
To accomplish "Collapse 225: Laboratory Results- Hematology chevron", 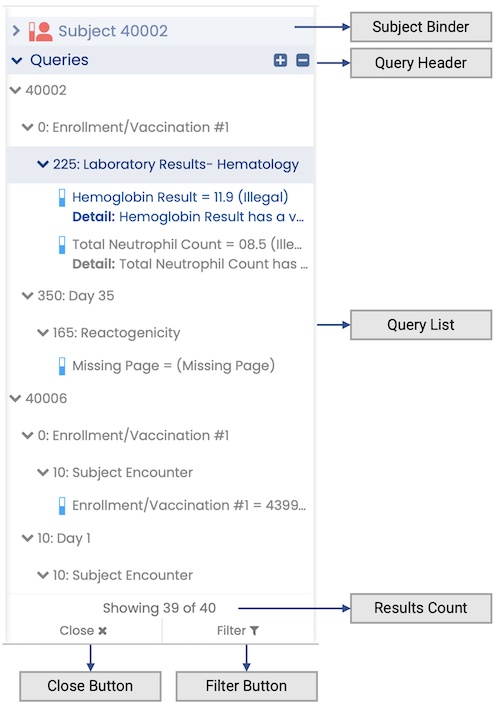I will tap(43, 165).
